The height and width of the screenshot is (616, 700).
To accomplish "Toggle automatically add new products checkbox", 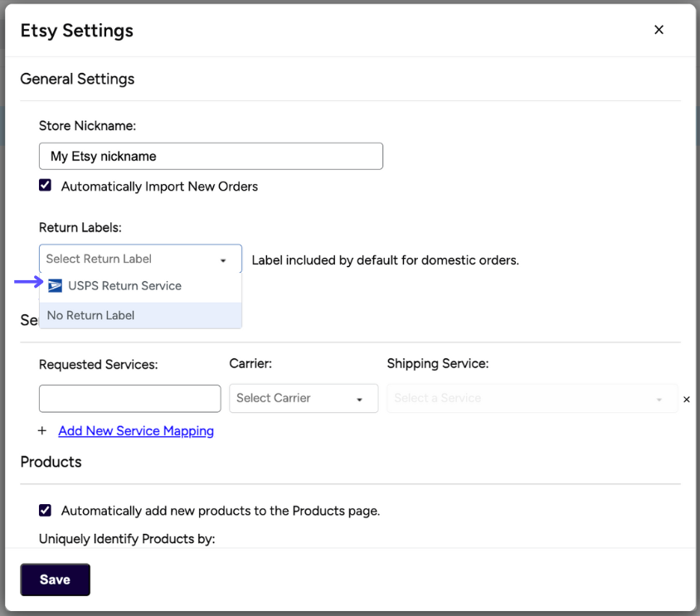I will coord(45,510).
